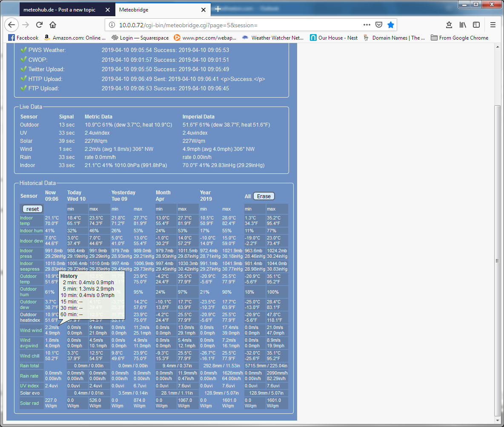
Task: Click the page vertical scrollbar thumb
Action: 497,260
